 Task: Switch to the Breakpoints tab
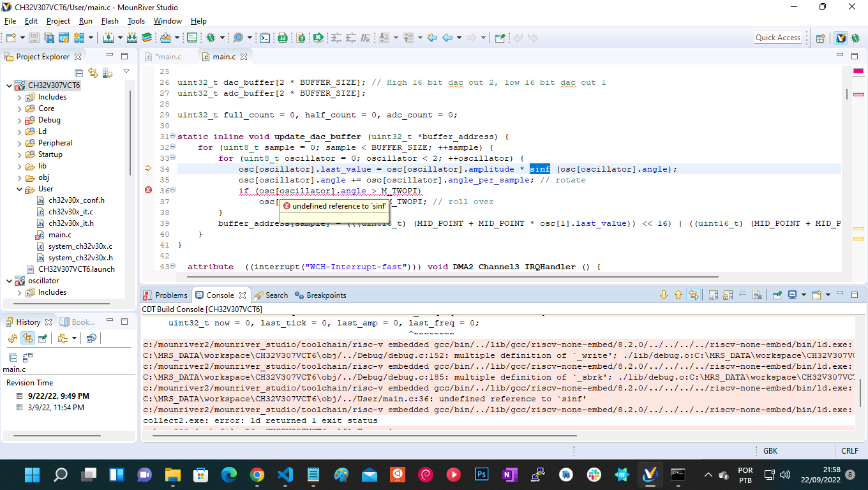[x=320, y=295]
